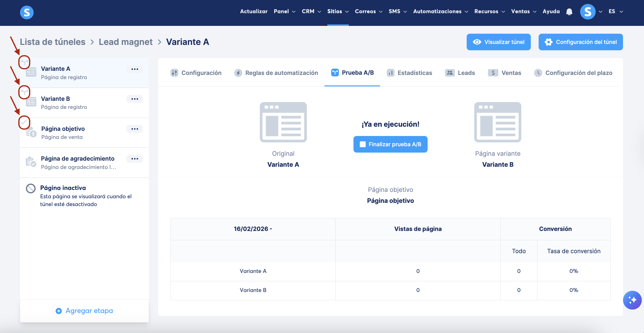Click the A/B split icon above Variante B
Screen dimensions: 644x333
coord(24,92)
